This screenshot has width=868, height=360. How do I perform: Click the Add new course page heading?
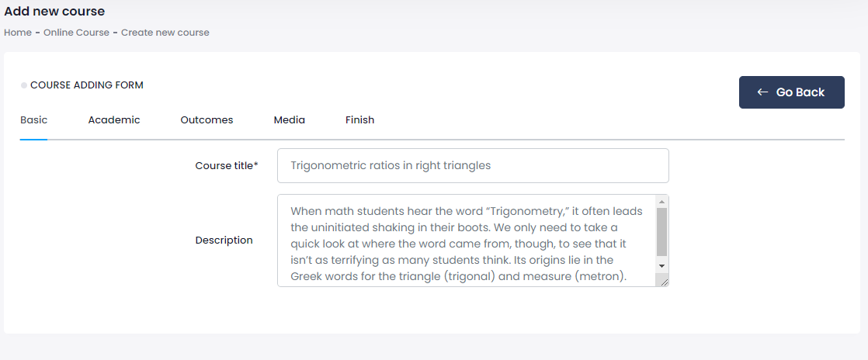[x=54, y=12]
